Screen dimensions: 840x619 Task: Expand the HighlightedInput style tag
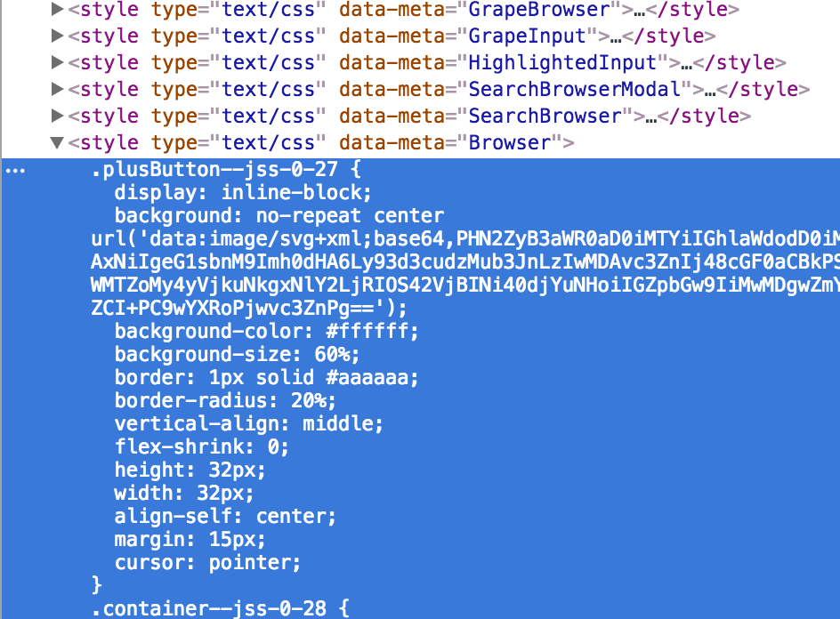tap(57, 62)
